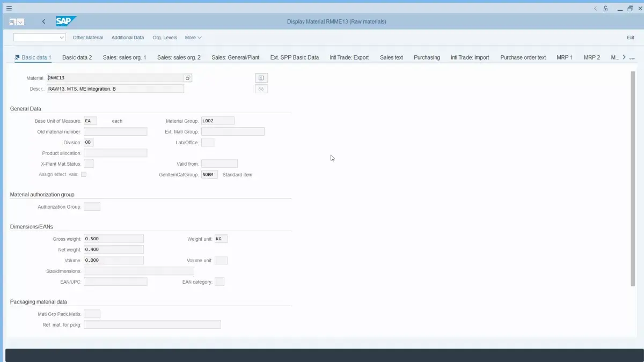Image resolution: width=644 pixels, height=362 pixels.
Task: Click the 'Display Material RMME13 (Raw materials)' title
Action: [336, 21]
